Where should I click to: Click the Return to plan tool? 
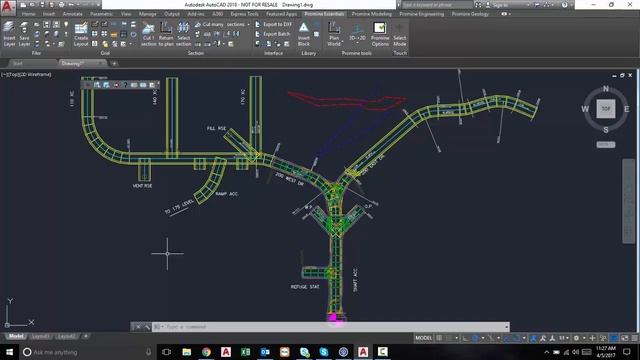click(x=166, y=34)
